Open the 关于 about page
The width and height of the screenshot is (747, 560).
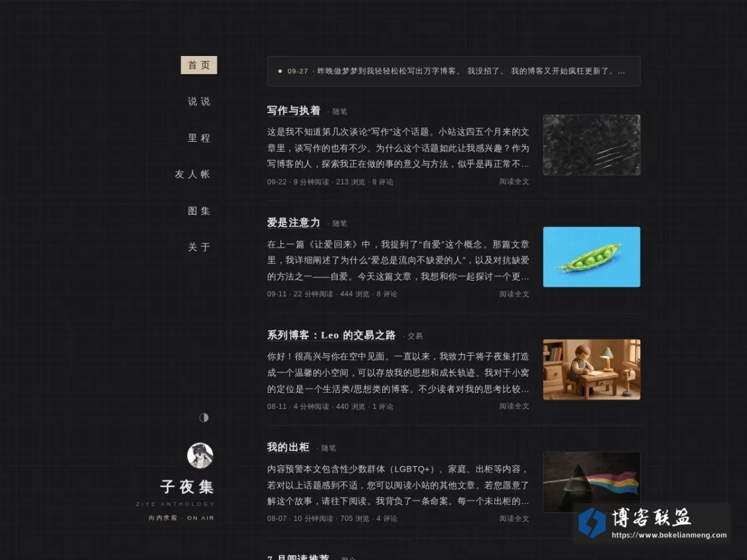coord(199,247)
